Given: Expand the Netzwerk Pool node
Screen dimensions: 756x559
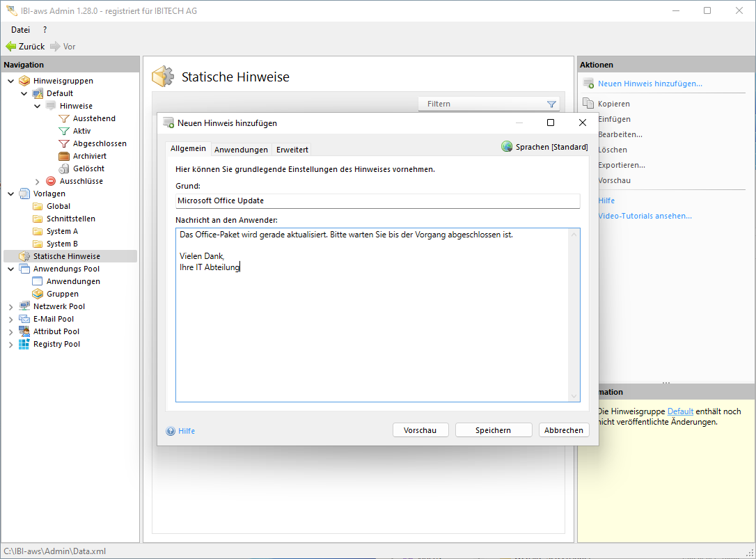Looking at the screenshot, I should pyautogui.click(x=10, y=307).
